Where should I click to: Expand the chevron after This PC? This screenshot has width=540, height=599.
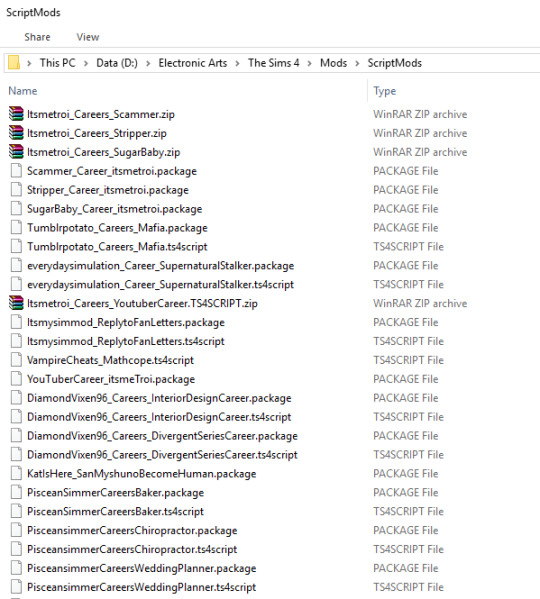click(86, 63)
